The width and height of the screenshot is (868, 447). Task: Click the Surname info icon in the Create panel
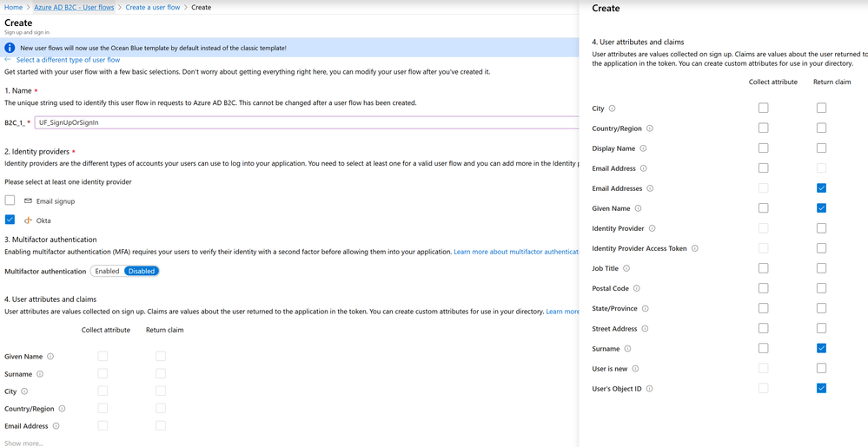(x=627, y=349)
